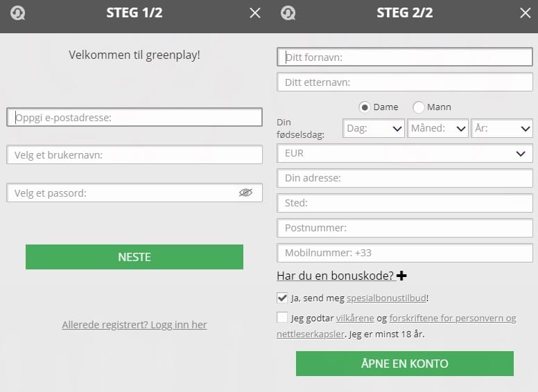
Task: Open the År birthday dropdown
Action: 502,128
